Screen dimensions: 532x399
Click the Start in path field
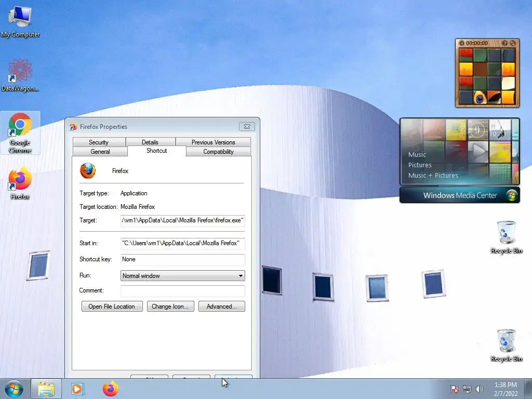click(x=182, y=243)
